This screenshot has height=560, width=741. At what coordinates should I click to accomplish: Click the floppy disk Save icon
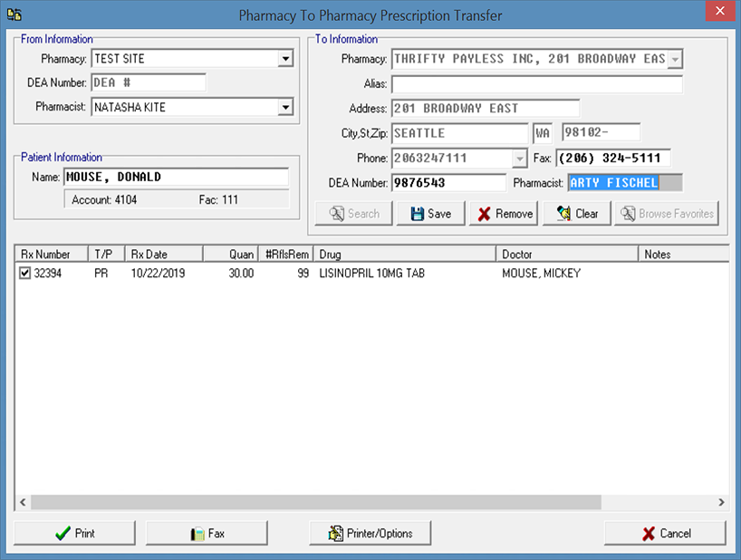[x=417, y=215]
